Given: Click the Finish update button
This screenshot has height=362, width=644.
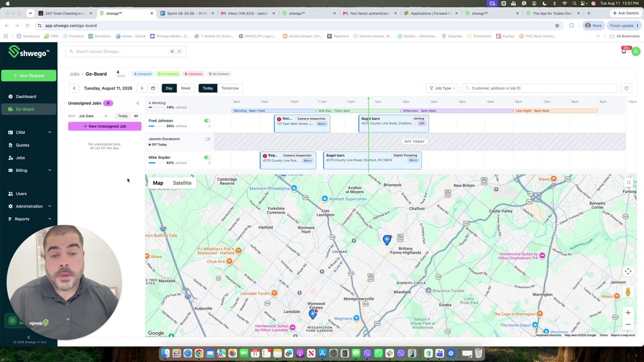Looking at the screenshot, I should [x=623, y=26].
